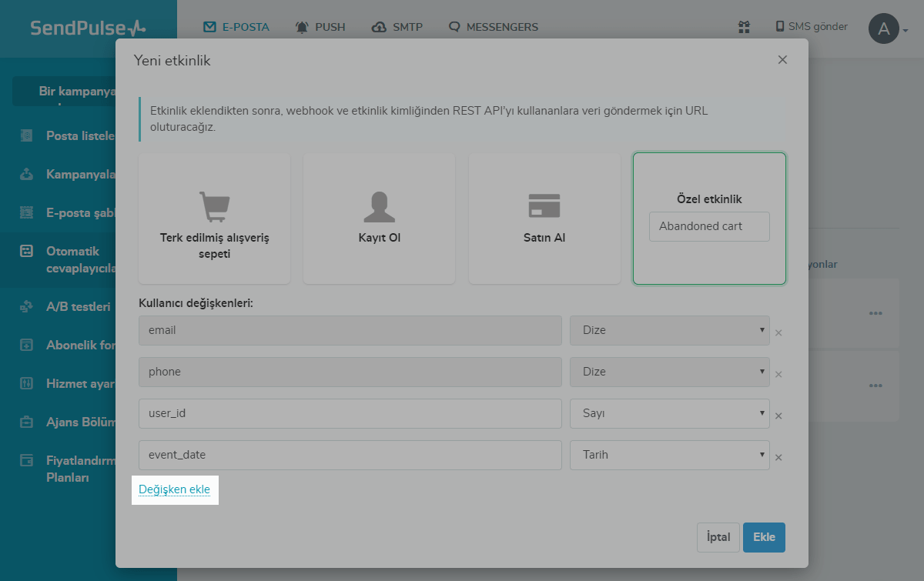Click the Abandoned cart name field
Screen dimensions: 924x581
point(709,227)
